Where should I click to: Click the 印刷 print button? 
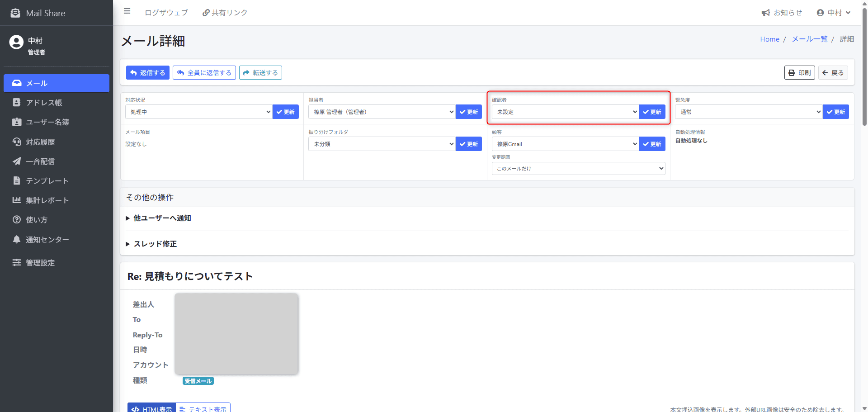pyautogui.click(x=799, y=73)
